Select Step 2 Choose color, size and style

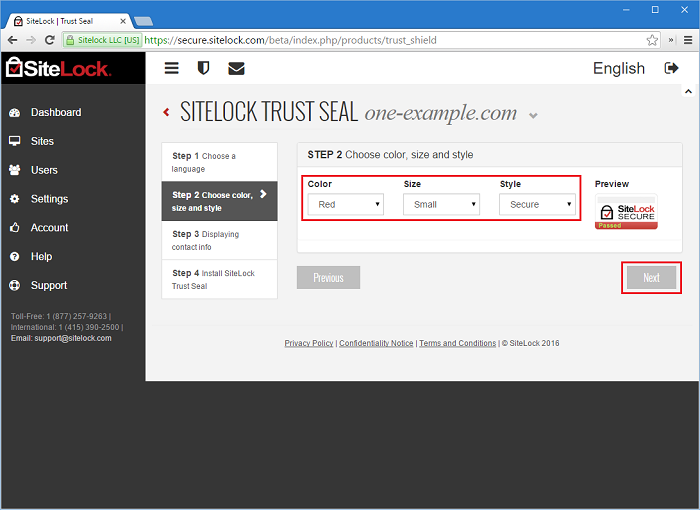click(x=220, y=201)
